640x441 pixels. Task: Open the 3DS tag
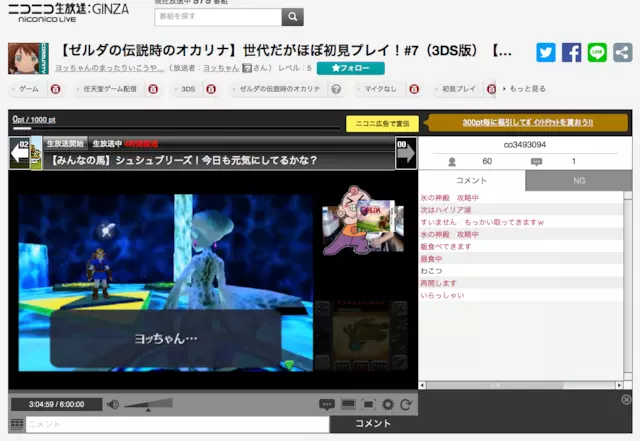(188, 89)
